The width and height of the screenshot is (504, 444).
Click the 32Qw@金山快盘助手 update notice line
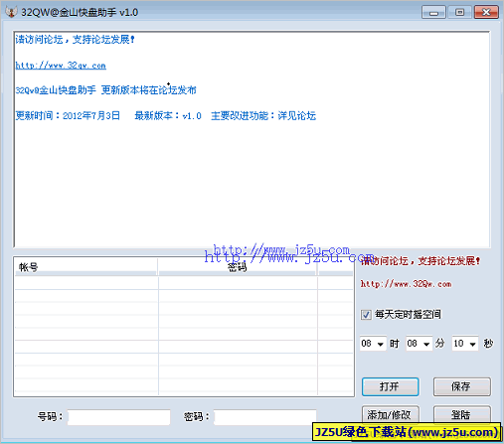[x=105, y=90]
